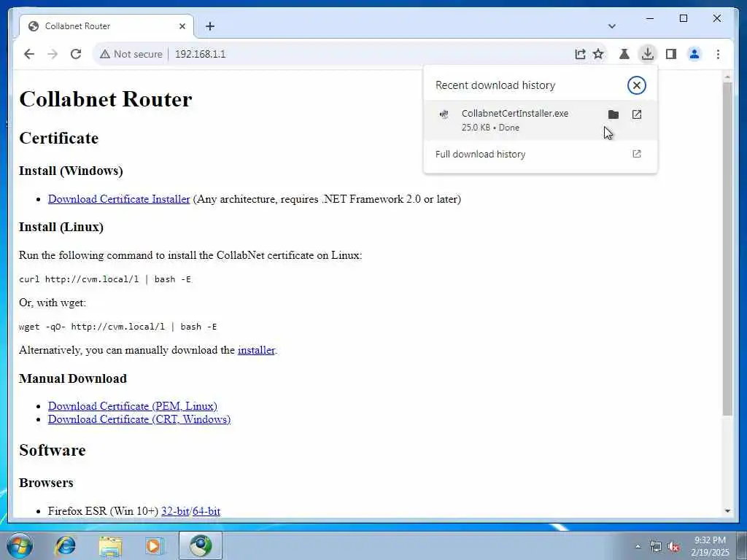Download Firefox ESR 64-bit
Image resolution: width=747 pixels, height=560 pixels.
point(206,511)
